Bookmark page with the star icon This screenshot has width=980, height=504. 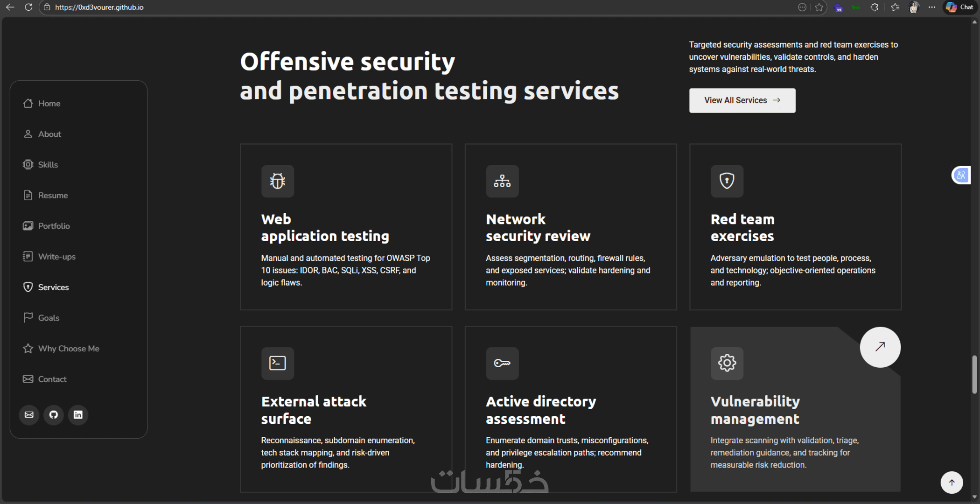(x=819, y=7)
